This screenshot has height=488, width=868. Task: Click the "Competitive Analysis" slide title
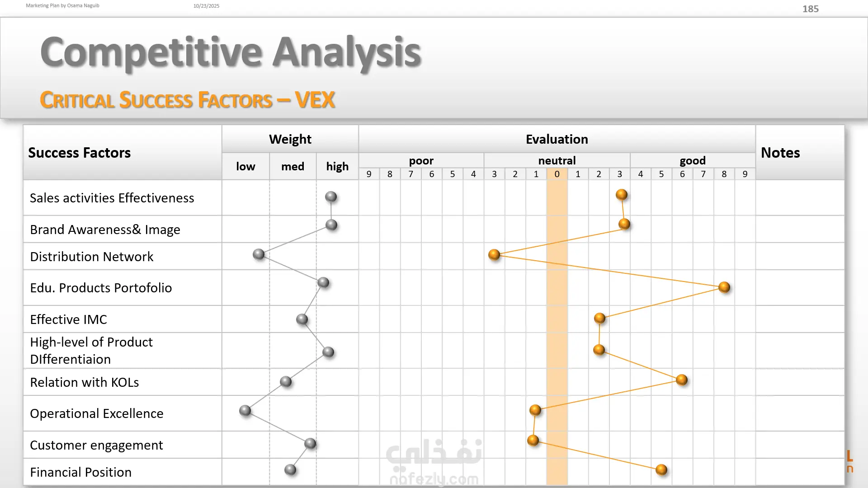231,52
